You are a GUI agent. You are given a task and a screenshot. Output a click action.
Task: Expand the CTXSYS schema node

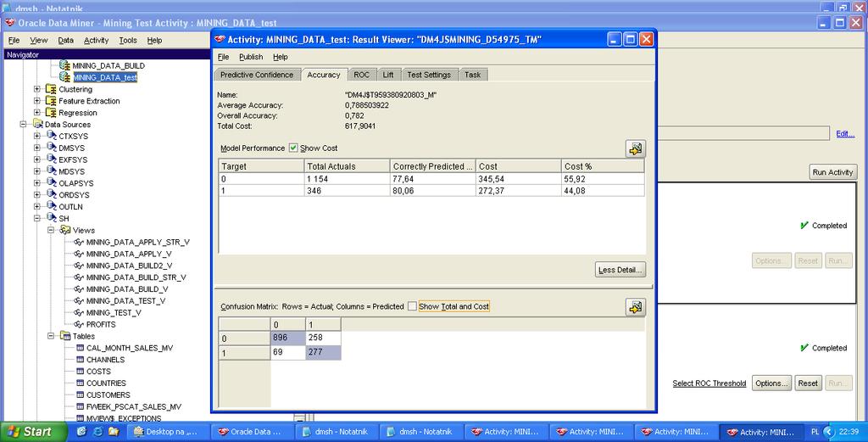[36, 136]
